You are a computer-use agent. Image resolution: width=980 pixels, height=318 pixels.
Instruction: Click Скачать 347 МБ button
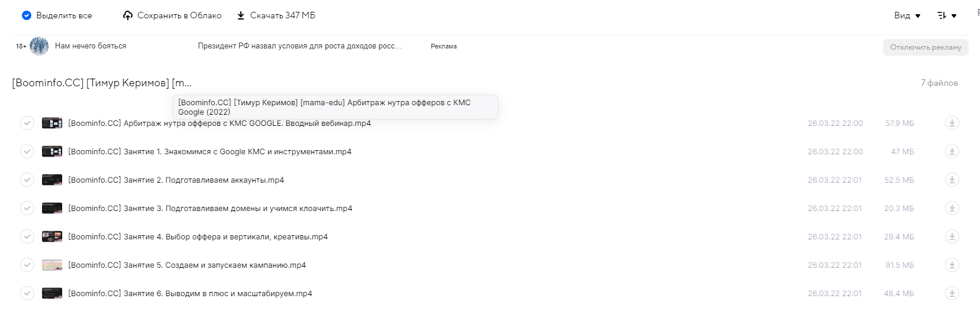[276, 15]
